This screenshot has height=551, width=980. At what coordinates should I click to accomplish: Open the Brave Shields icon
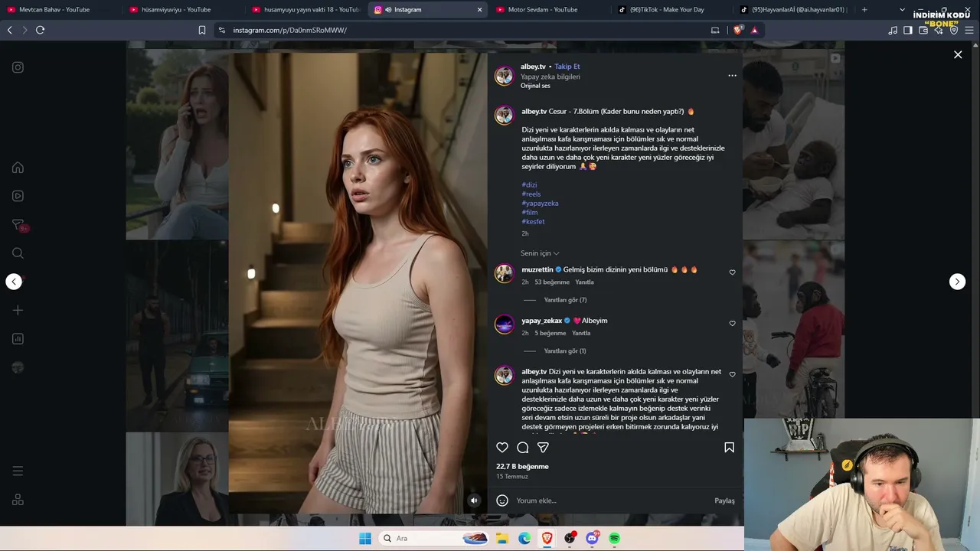pos(739,30)
